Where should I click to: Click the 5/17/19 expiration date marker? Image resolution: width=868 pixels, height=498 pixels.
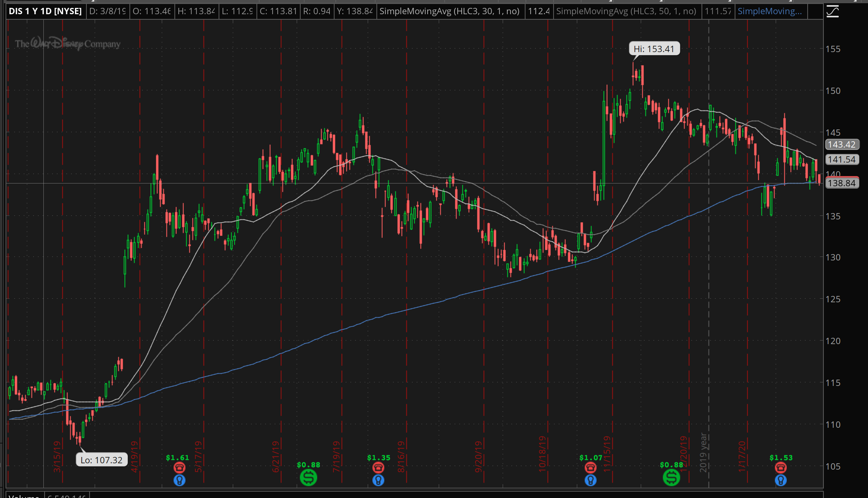[x=198, y=457]
